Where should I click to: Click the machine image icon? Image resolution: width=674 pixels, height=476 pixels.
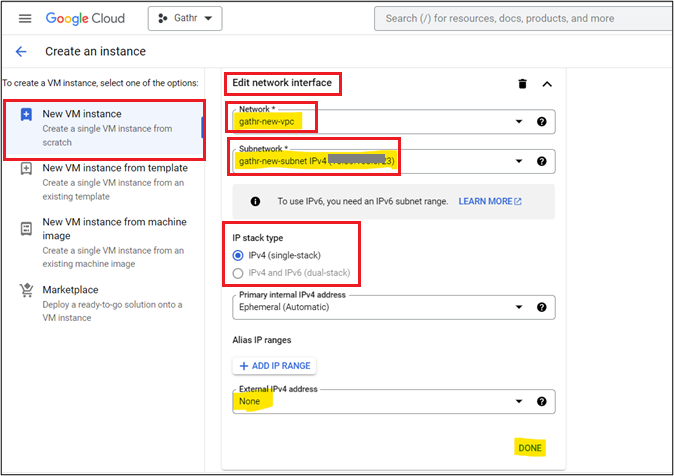click(26, 228)
